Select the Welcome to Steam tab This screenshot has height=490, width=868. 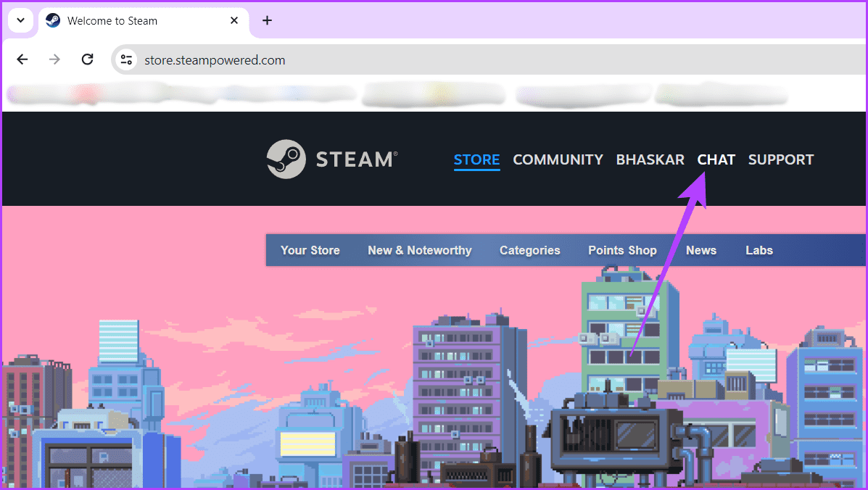coord(131,20)
